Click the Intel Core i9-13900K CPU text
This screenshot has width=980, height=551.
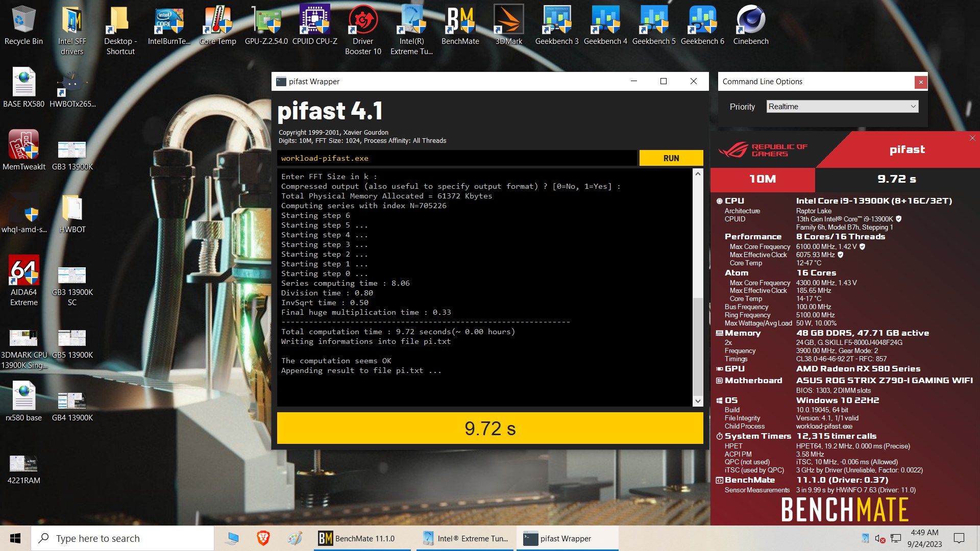pyautogui.click(x=874, y=201)
